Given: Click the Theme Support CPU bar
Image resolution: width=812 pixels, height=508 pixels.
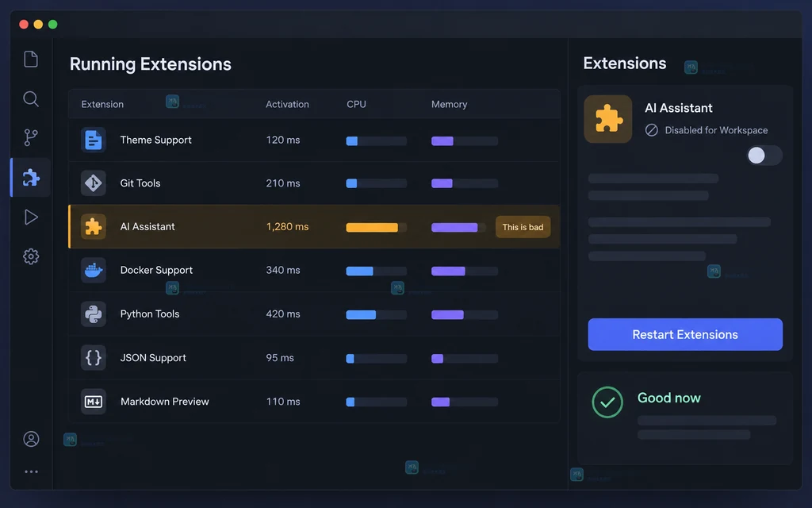Looking at the screenshot, I should pos(377,141).
